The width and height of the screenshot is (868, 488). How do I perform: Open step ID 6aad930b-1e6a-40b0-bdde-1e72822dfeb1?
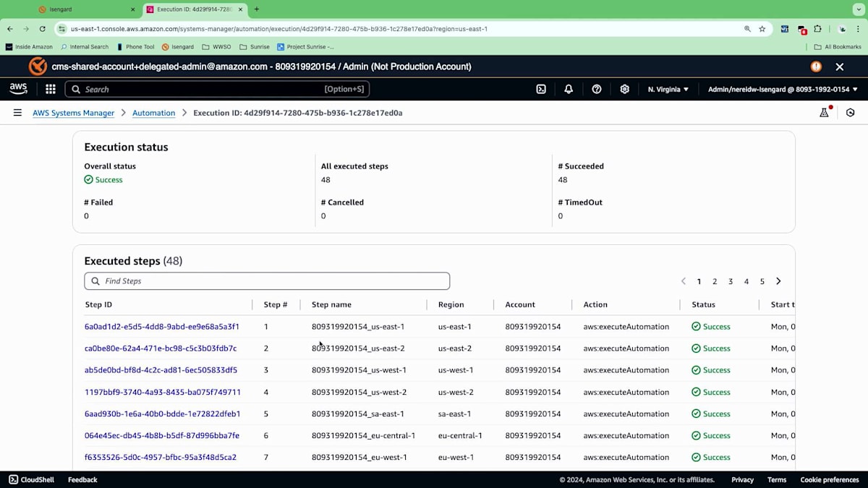163,414
